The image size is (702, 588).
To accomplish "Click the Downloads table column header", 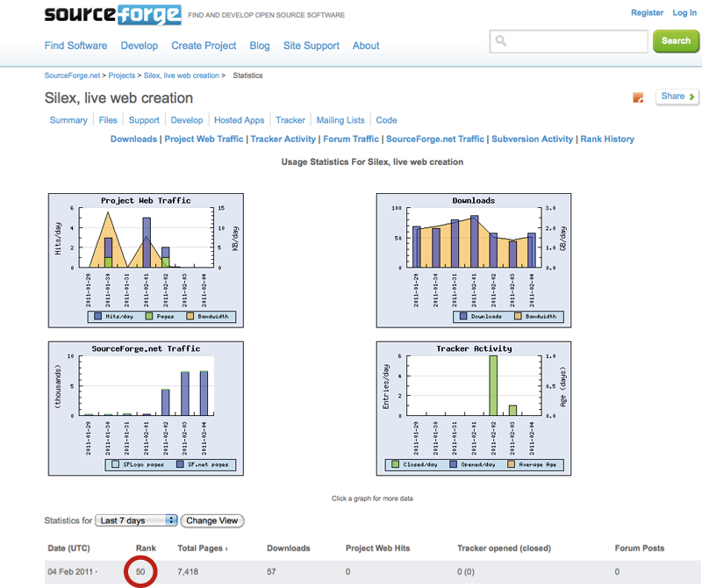I will pyautogui.click(x=289, y=549).
